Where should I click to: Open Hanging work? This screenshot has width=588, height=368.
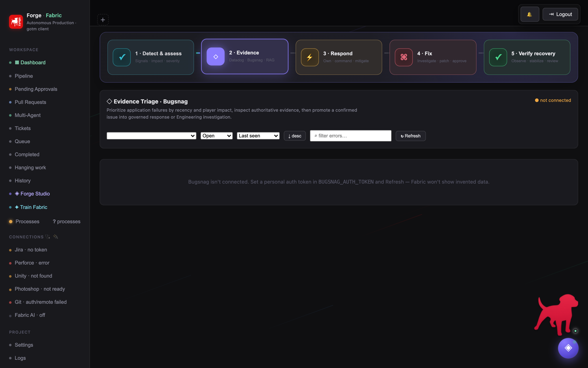30,167
